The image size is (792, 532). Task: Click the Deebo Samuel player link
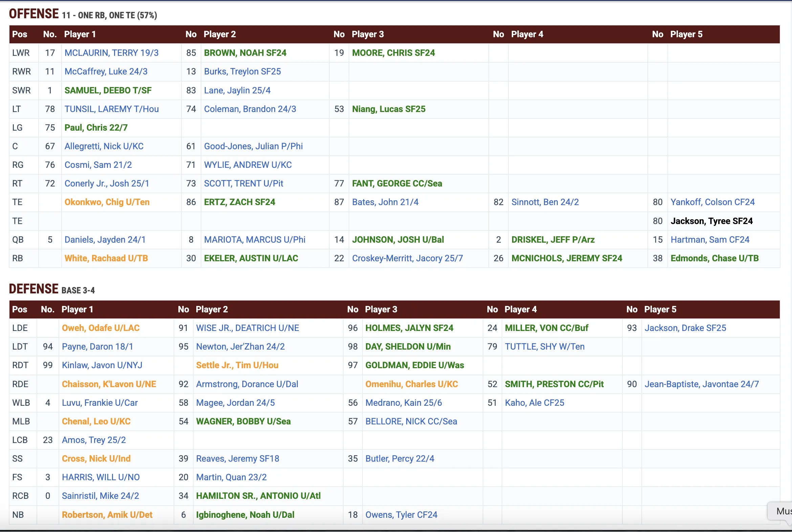click(108, 90)
